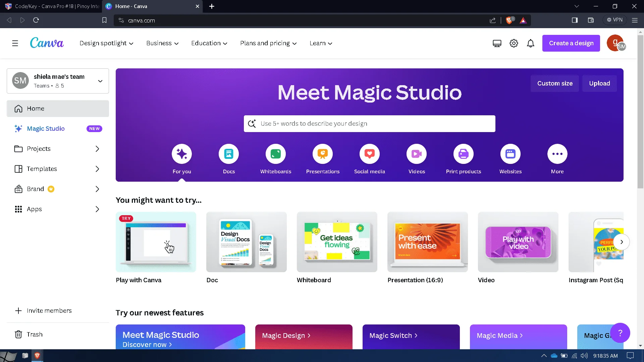644x362 pixels.
Task: Open the Windows notification center icon
Action: [630, 356]
